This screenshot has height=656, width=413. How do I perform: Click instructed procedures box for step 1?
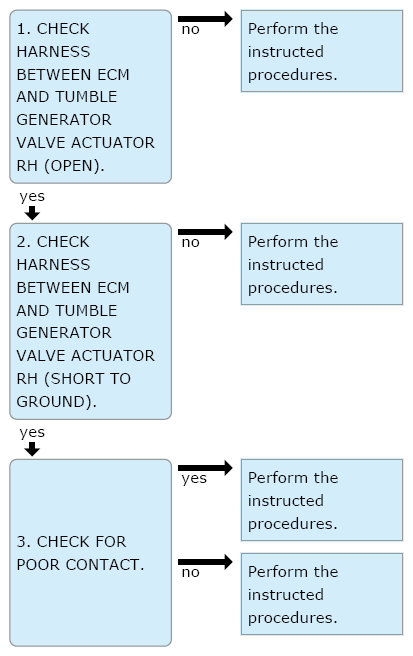(x=322, y=51)
